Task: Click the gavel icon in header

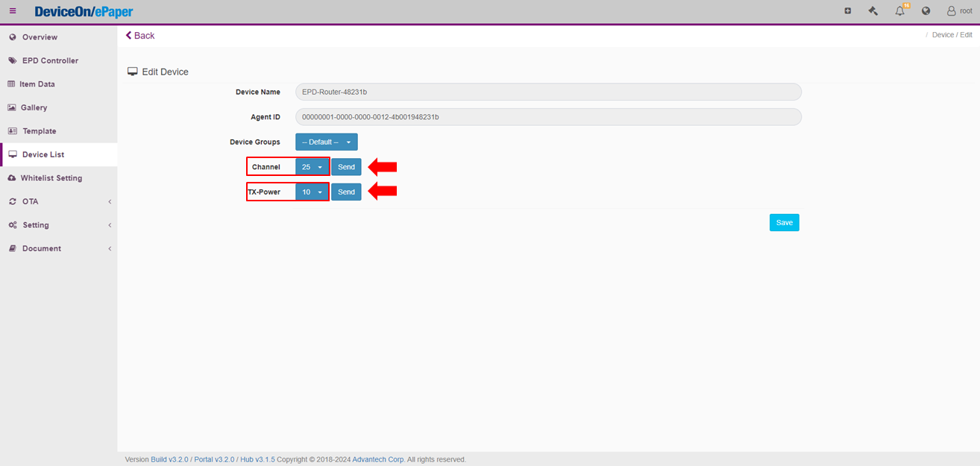Action: (873, 11)
